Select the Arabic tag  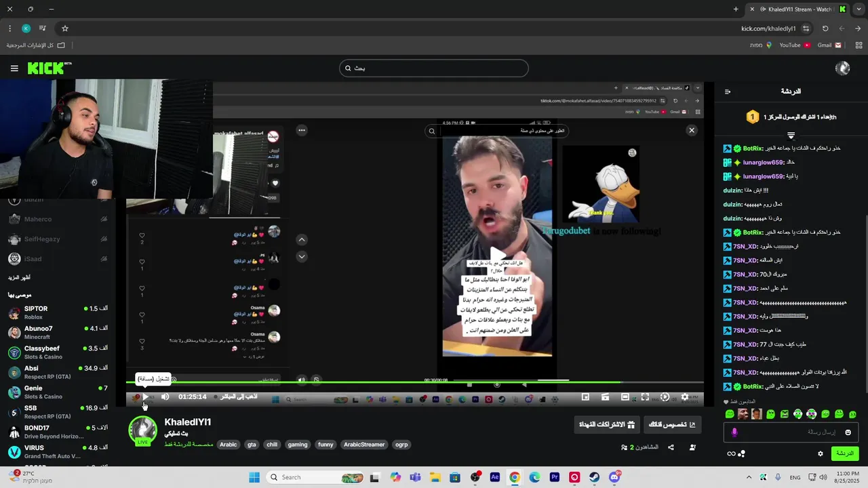pyautogui.click(x=229, y=445)
